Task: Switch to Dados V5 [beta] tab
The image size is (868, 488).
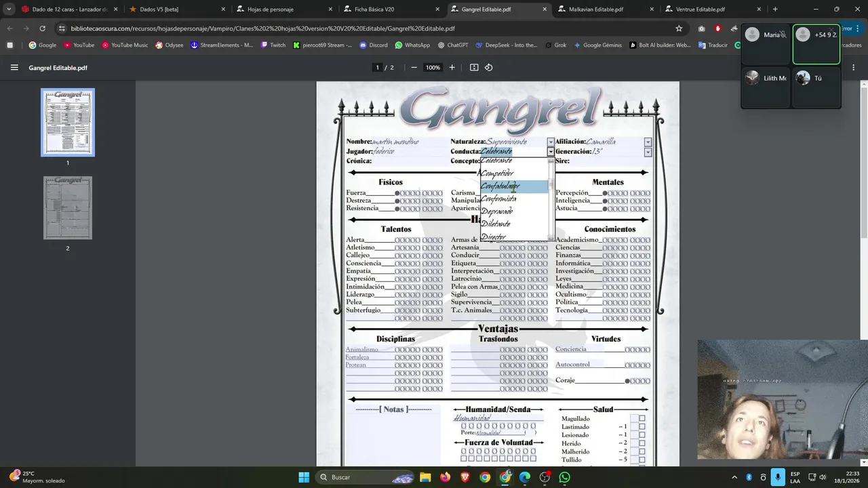Action: pos(178,9)
